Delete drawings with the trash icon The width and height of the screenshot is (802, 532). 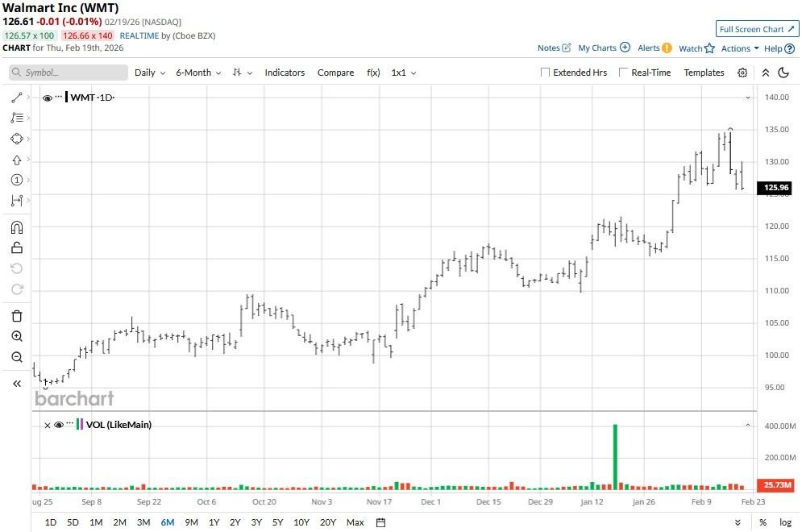[16, 316]
